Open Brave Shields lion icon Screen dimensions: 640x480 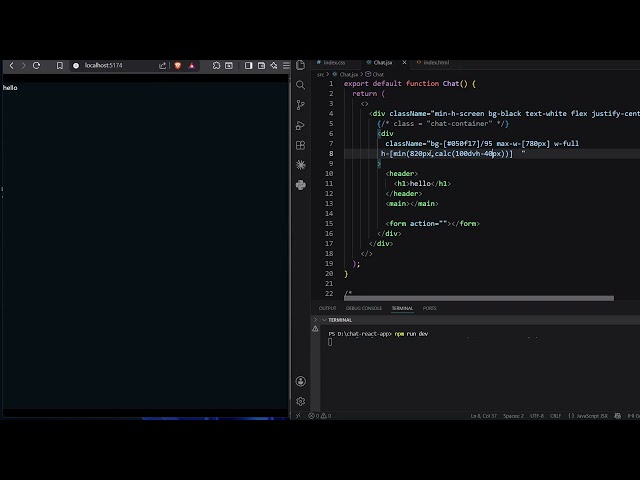pos(178,65)
